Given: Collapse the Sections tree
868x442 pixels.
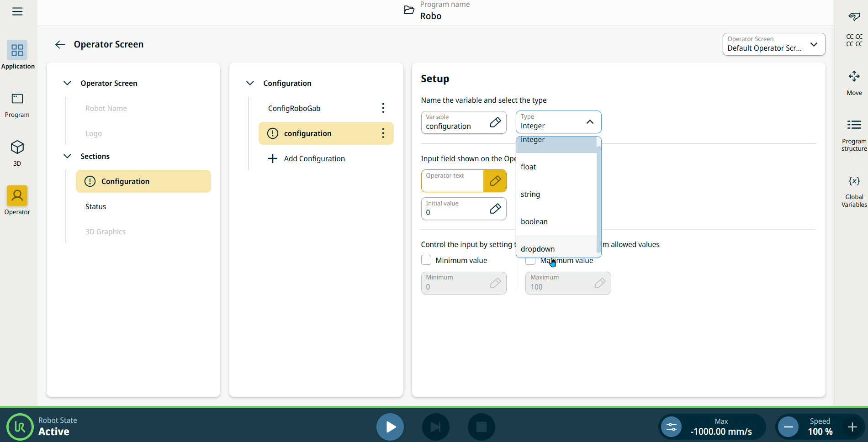Looking at the screenshot, I should pyautogui.click(x=67, y=156).
